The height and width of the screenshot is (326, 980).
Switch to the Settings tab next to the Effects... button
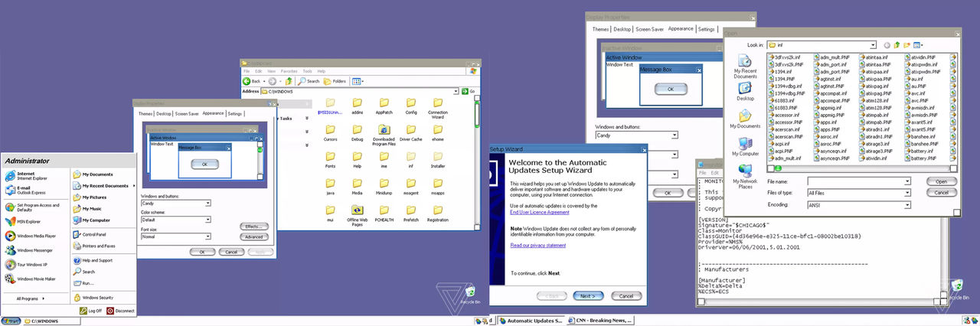point(234,114)
